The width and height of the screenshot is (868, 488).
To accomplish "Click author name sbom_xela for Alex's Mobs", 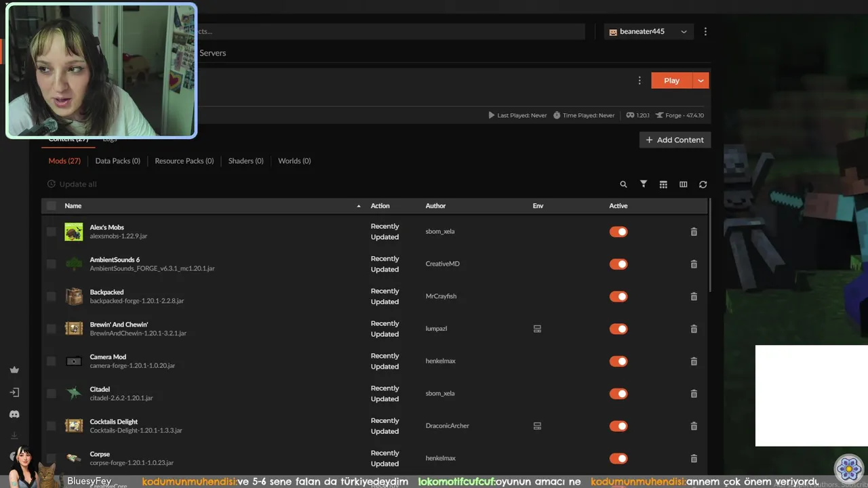I will (440, 232).
